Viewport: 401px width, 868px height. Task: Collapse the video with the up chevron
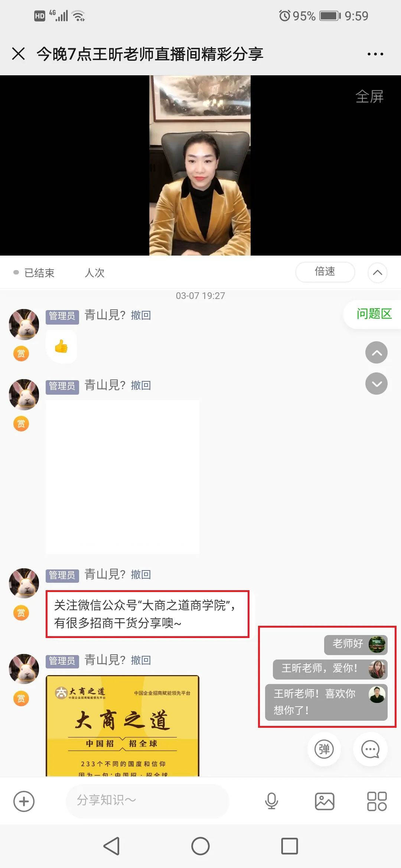[377, 273]
